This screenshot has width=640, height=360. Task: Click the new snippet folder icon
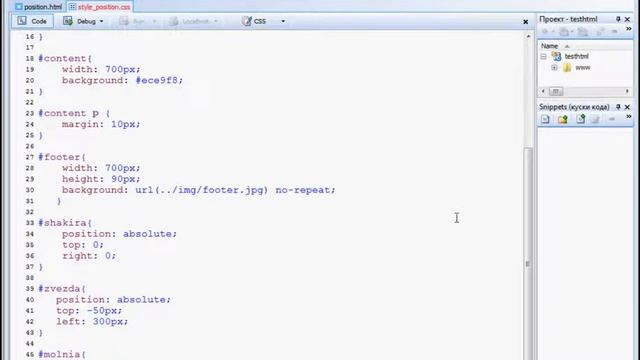click(563, 119)
